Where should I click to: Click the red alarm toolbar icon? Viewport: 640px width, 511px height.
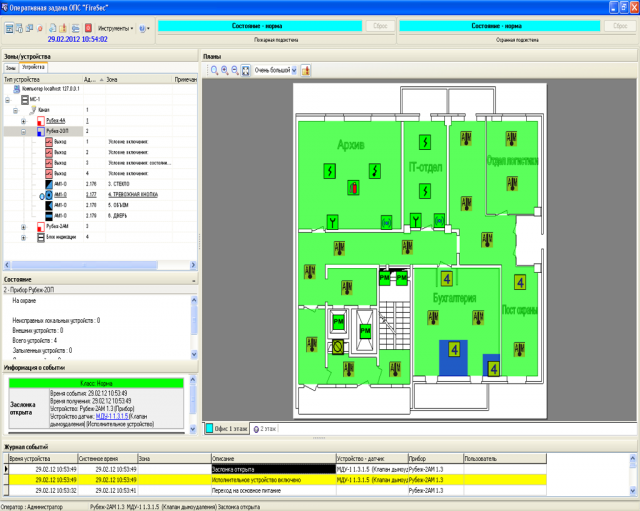coord(88,27)
